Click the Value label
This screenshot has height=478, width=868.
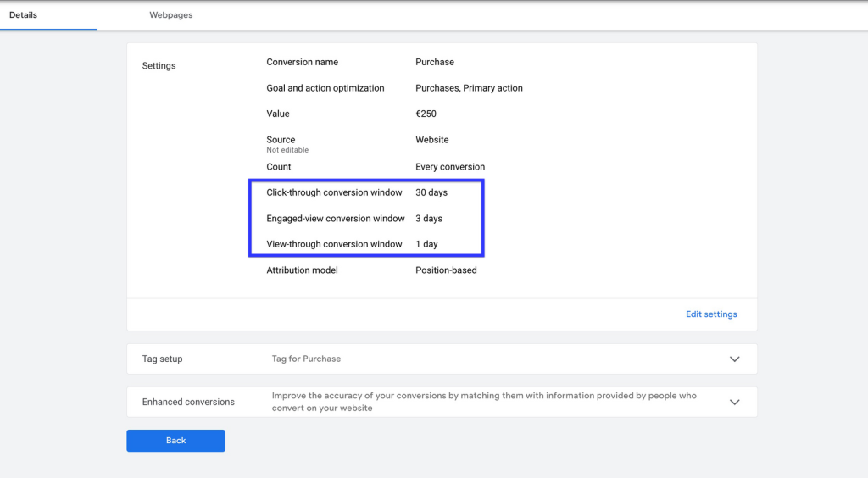click(278, 114)
